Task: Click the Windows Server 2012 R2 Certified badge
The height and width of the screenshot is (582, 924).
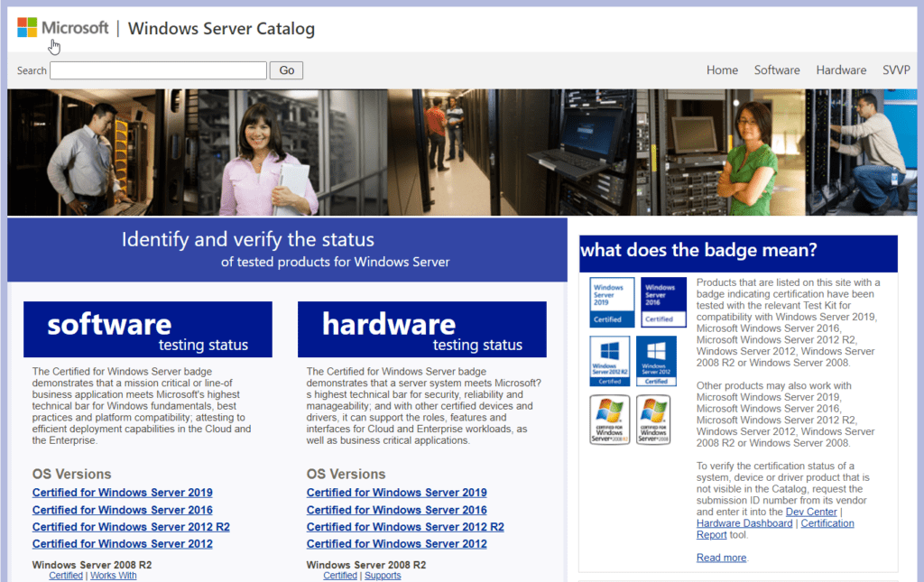Action: [609, 361]
